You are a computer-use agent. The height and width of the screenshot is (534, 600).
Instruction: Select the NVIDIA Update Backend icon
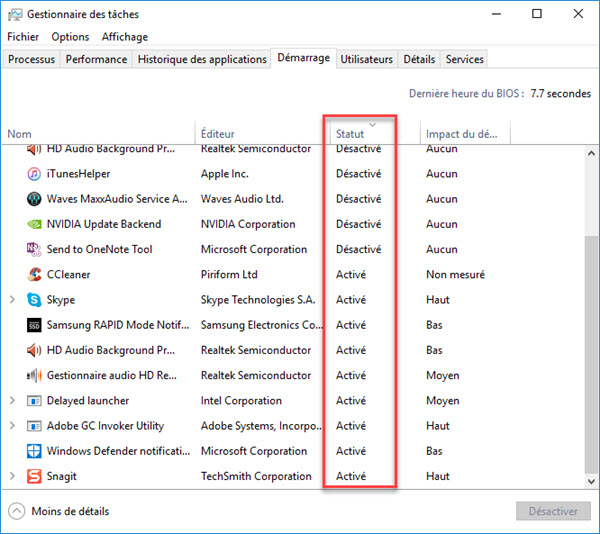pos(34,225)
